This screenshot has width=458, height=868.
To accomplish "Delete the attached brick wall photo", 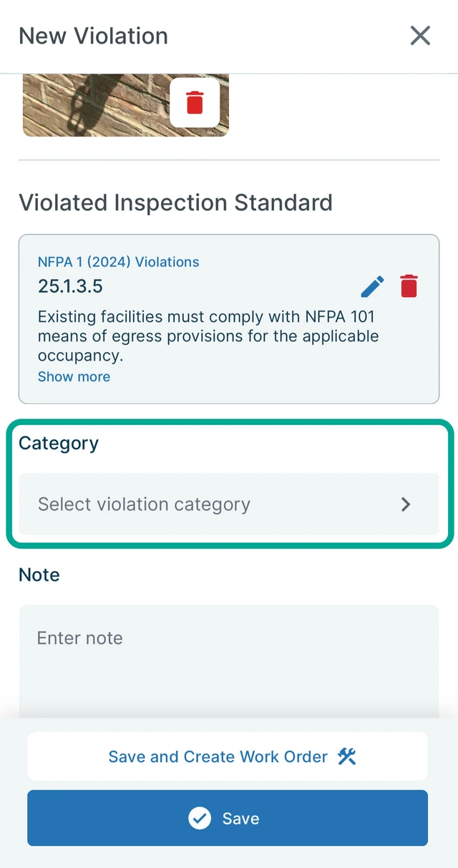I will [x=195, y=103].
